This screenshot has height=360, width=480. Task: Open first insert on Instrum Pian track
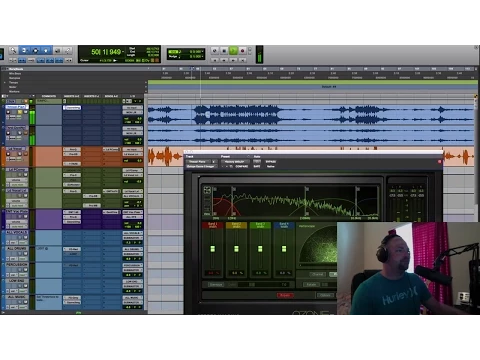point(72,108)
